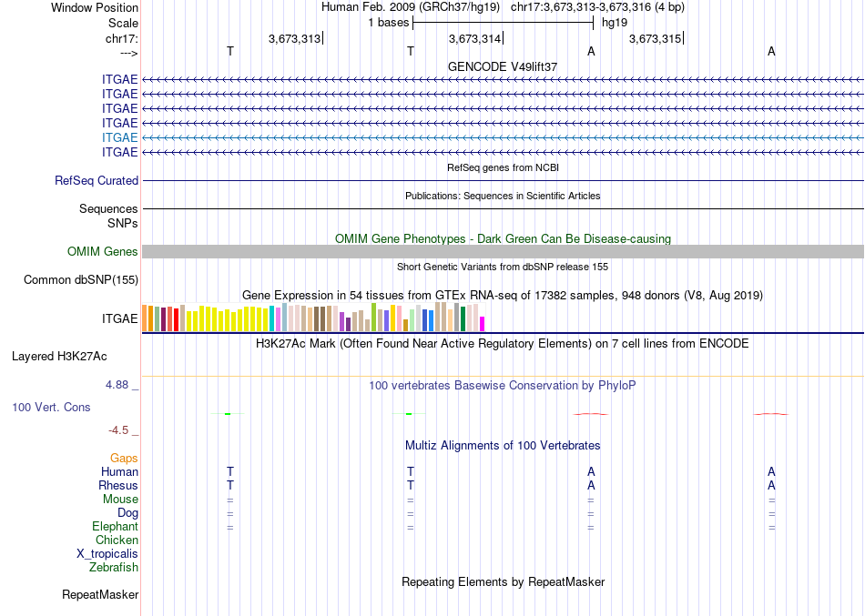Click the Sequences track item line

click(x=503, y=208)
